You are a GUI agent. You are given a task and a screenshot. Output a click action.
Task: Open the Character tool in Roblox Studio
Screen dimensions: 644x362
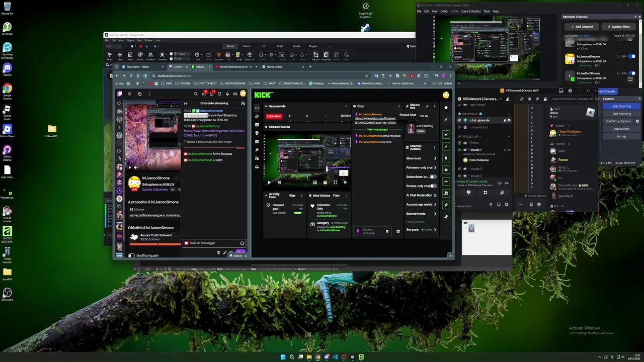(219, 56)
